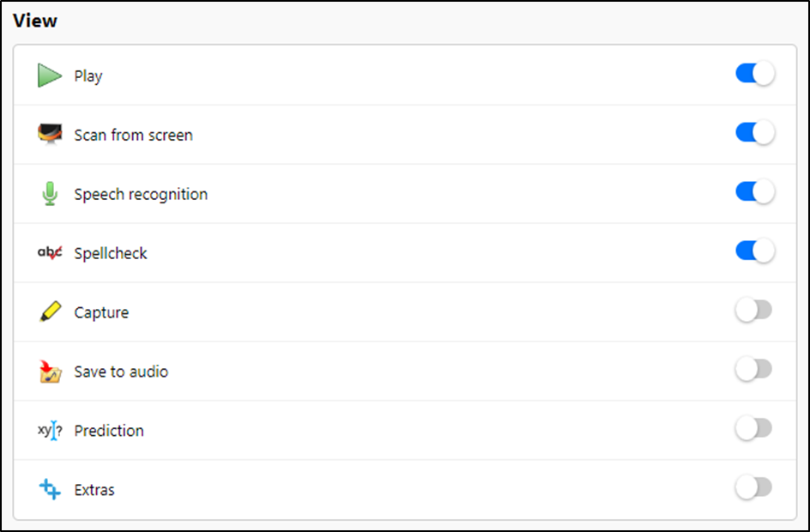Click the Spellcheck abc icon
This screenshot has width=810, height=532.
click(50, 253)
